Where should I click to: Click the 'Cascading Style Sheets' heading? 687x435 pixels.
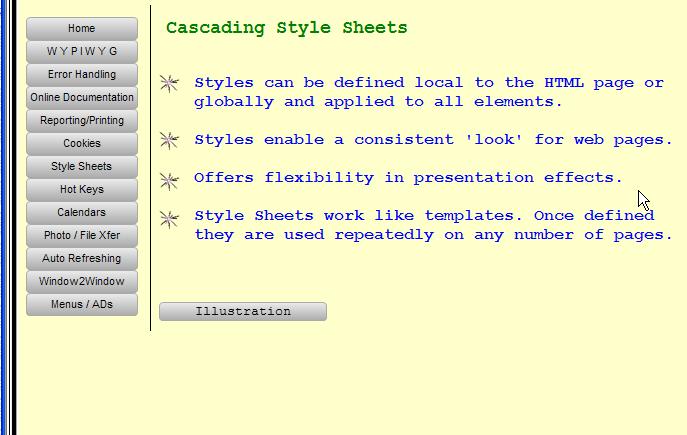click(286, 28)
